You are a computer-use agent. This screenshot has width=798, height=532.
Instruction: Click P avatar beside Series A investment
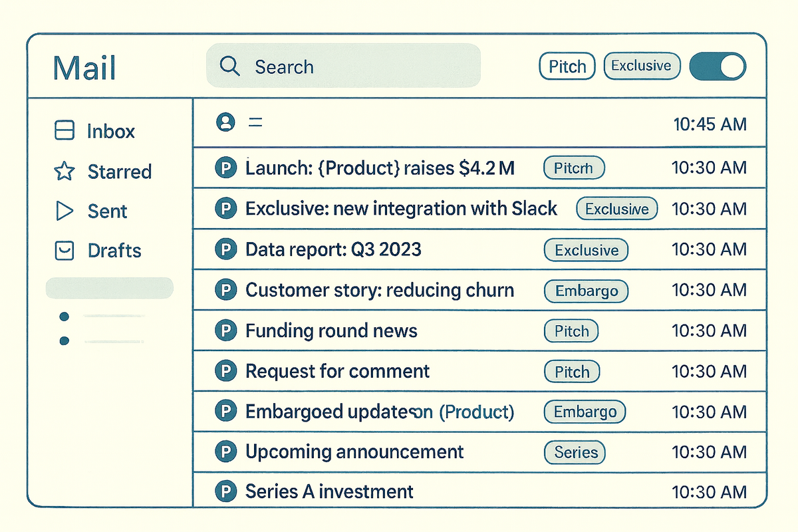[x=226, y=492]
